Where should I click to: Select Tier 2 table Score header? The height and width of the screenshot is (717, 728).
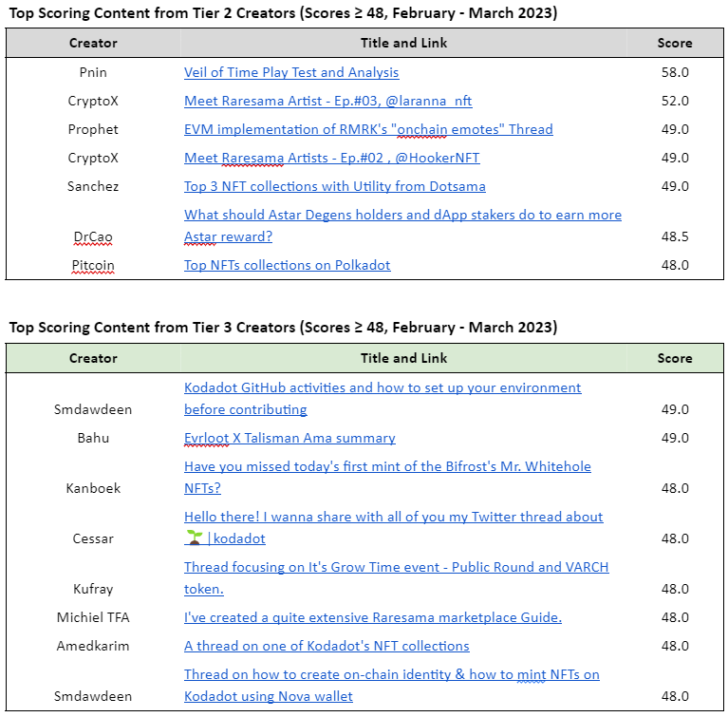click(675, 44)
